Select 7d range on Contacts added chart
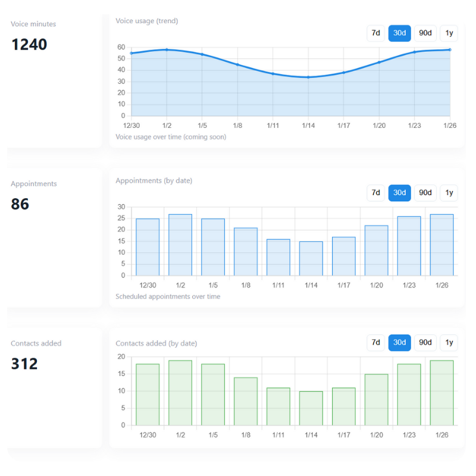This screenshot has width=476, height=476. pyautogui.click(x=375, y=343)
